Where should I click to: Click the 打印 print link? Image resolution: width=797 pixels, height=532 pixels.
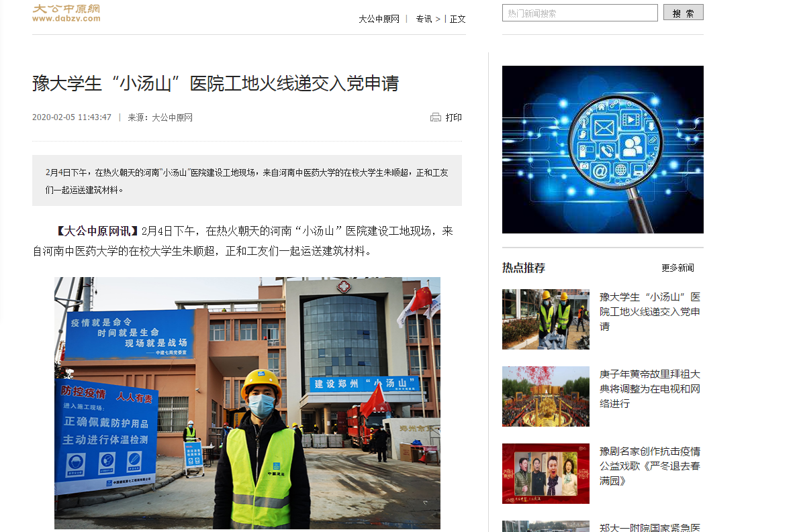(454, 117)
